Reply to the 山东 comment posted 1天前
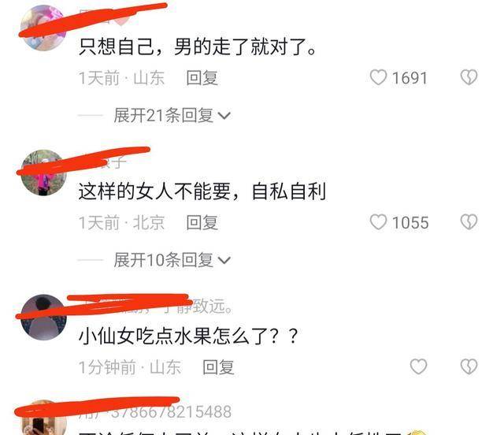Image resolution: width=504 pixels, height=435 pixels. (x=202, y=78)
